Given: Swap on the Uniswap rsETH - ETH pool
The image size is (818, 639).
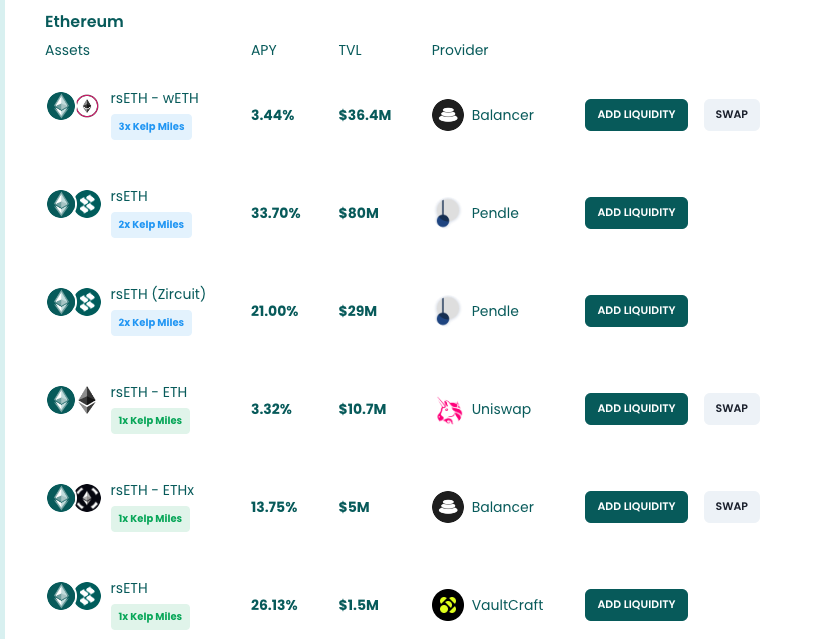Looking at the screenshot, I should (731, 409).
